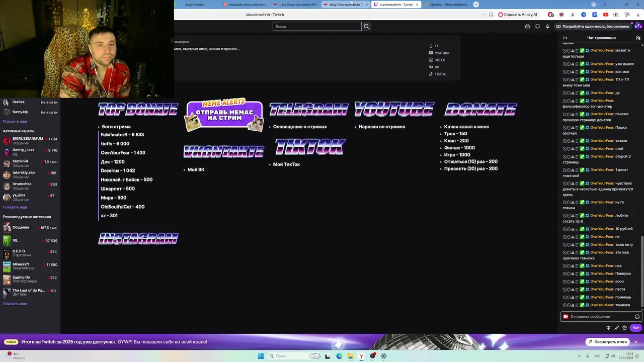This screenshot has width=644, height=362.
Task: Open The Last of Us category in sidebar
Action: click(x=30, y=293)
